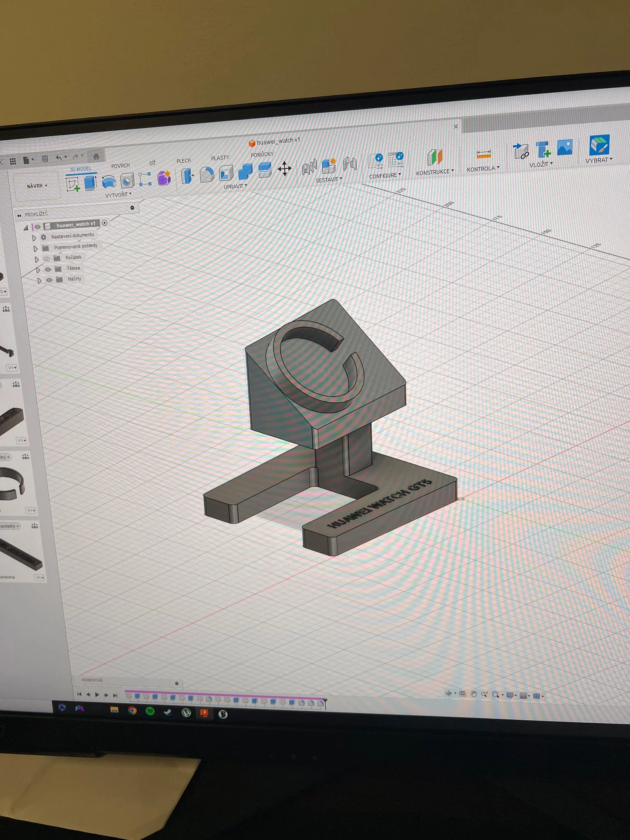Select the Press Pull tool
630x840 pixels.
click(x=187, y=176)
